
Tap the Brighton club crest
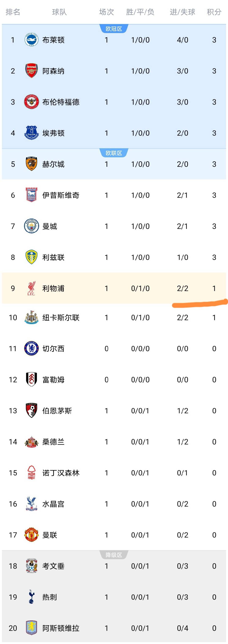point(31,40)
